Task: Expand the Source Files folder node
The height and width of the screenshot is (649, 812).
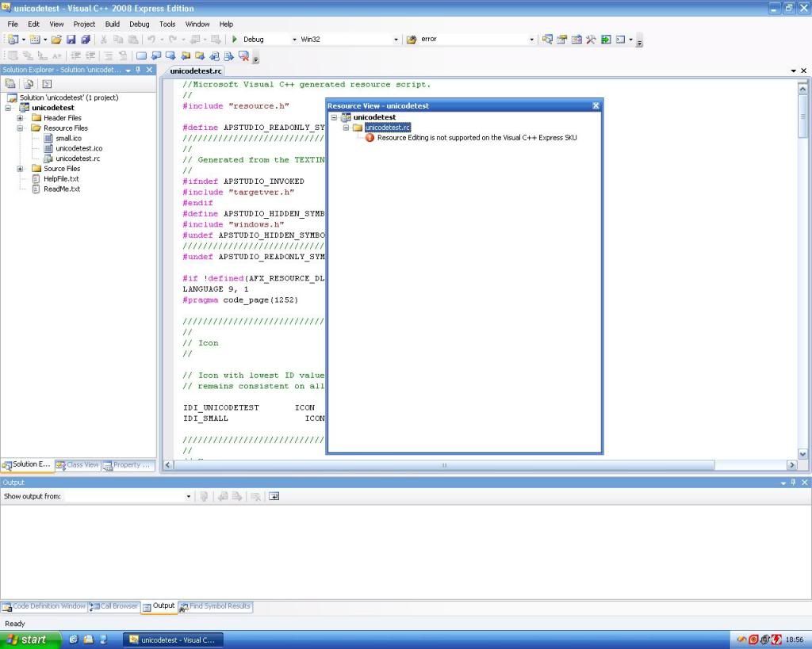Action: [20, 169]
